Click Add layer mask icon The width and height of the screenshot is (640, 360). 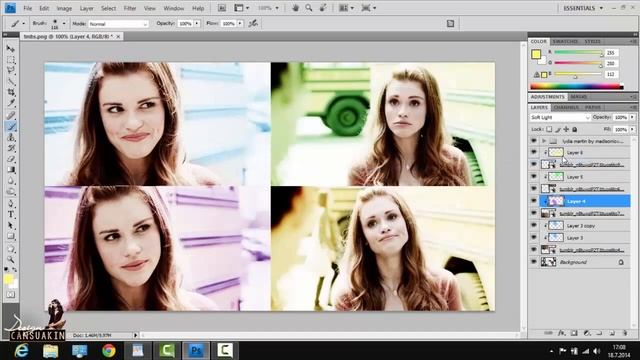(x=574, y=333)
